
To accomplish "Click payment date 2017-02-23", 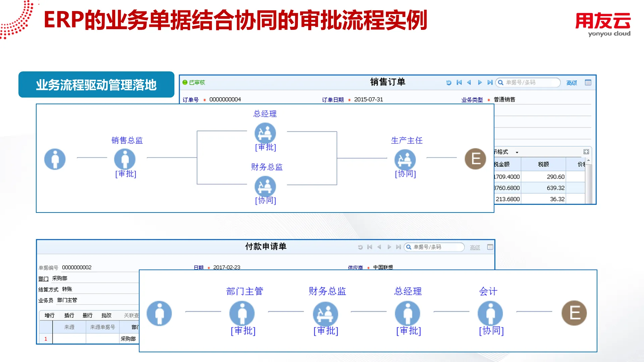I will [227, 267].
